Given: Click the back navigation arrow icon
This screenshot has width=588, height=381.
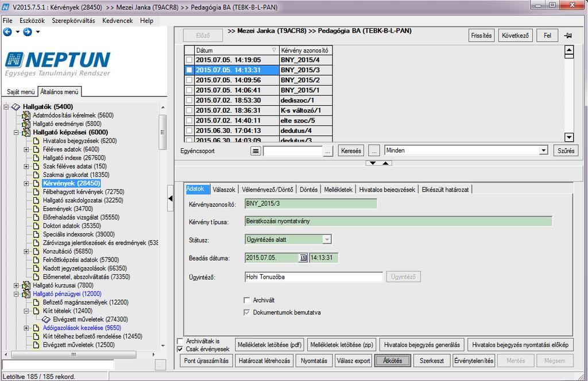Looking at the screenshot, I should [7, 32].
